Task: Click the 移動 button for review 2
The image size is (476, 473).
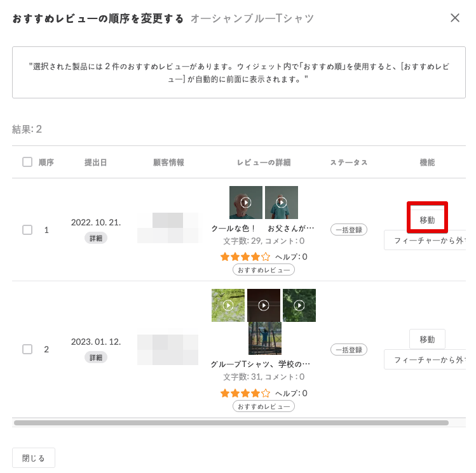Action: pyautogui.click(x=427, y=339)
